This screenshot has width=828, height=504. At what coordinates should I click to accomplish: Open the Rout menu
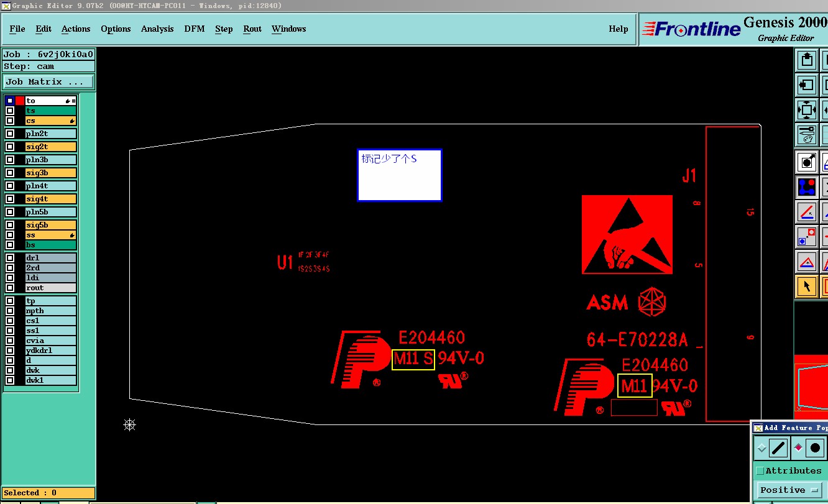[x=252, y=29]
